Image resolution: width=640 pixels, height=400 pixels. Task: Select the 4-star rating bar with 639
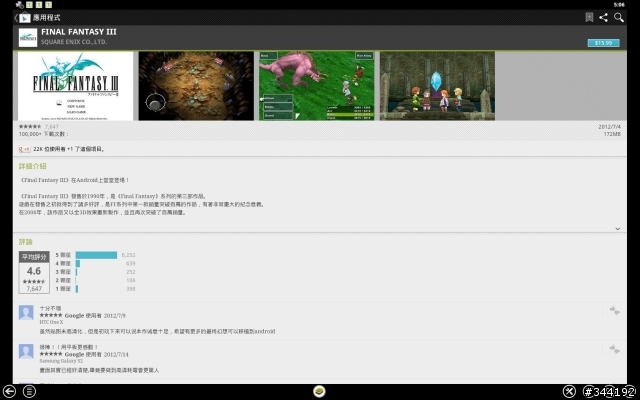78,264
